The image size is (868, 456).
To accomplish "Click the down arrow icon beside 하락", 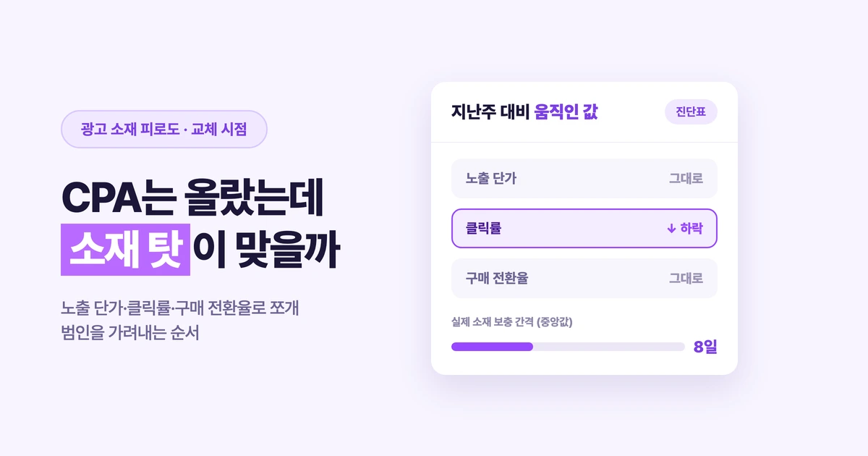I will click(671, 229).
